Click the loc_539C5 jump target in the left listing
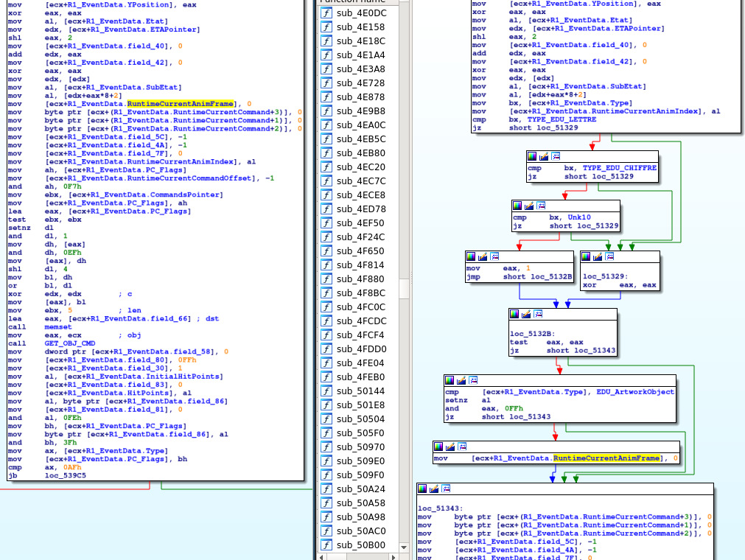The image size is (745, 560). [x=66, y=475]
